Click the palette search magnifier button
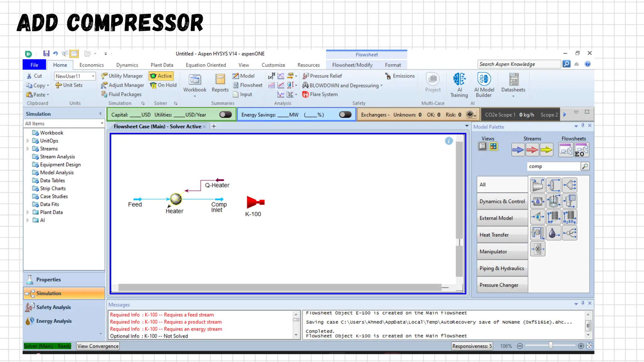644x362 pixels. pos(585,166)
